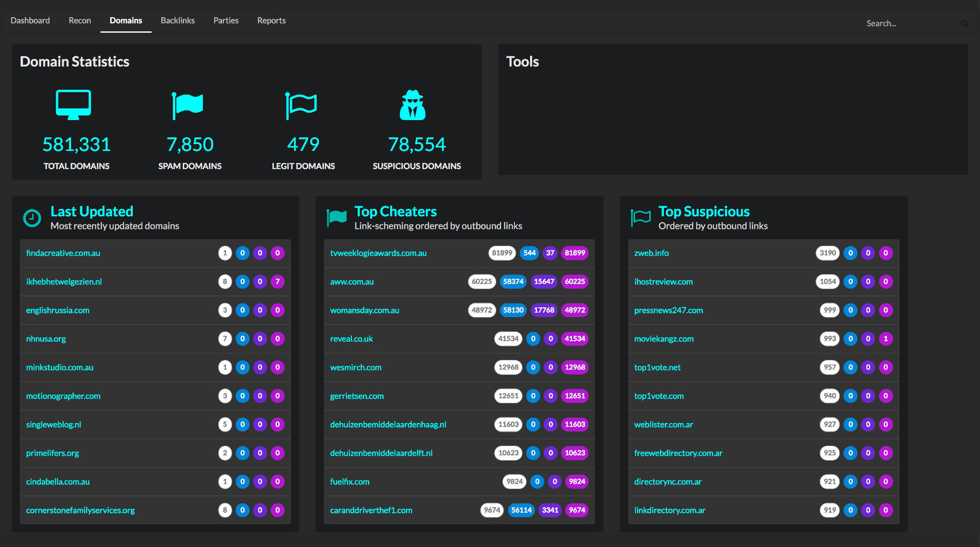Open dehuizenbemiddelaardenhaag.nl link
Viewport: 980px width, 547px height.
[388, 424]
